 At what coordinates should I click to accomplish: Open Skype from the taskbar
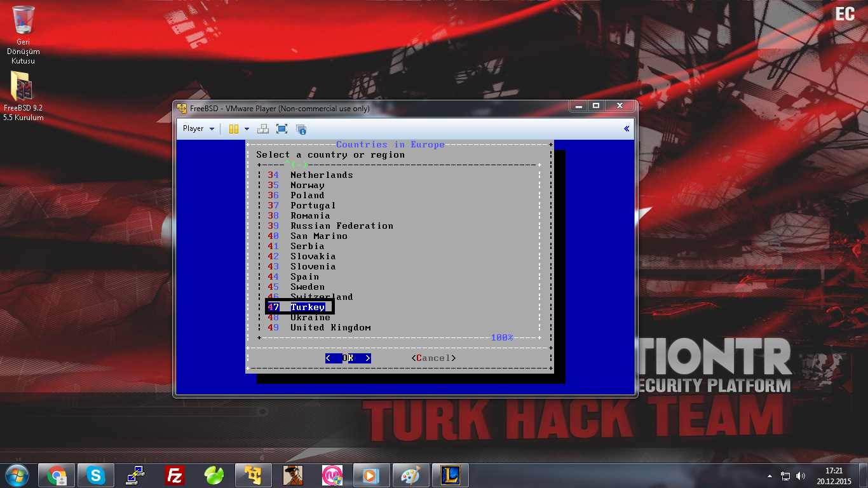click(x=97, y=475)
